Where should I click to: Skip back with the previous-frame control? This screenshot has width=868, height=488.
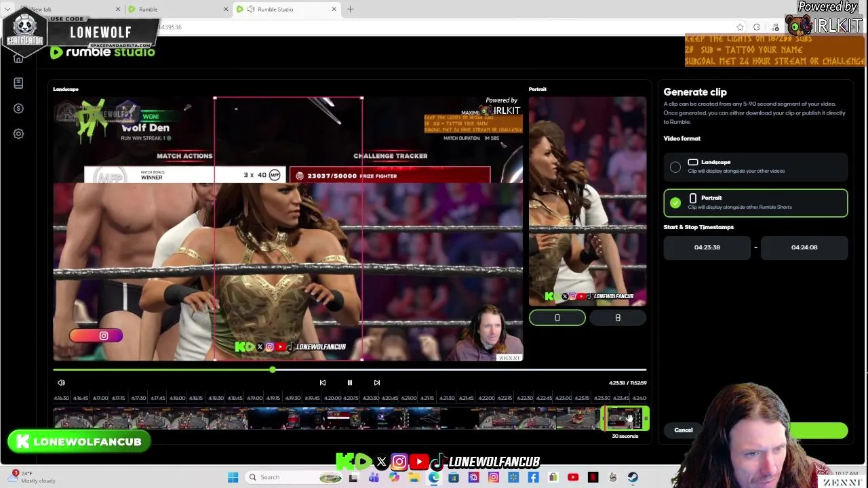[x=323, y=383]
